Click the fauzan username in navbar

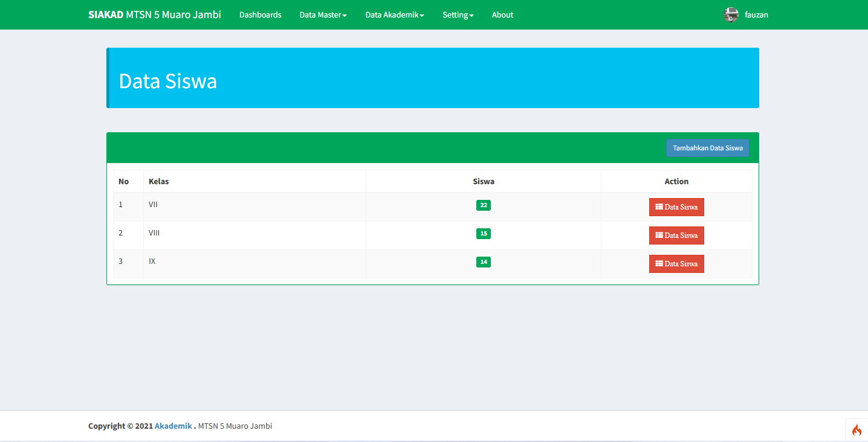pos(756,15)
